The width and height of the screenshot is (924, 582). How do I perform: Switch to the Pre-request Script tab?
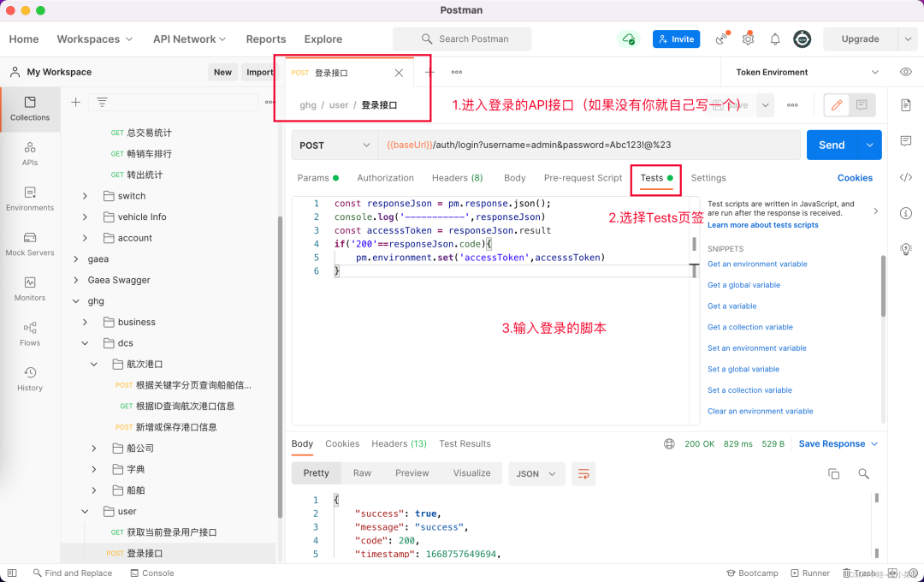pos(583,178)
